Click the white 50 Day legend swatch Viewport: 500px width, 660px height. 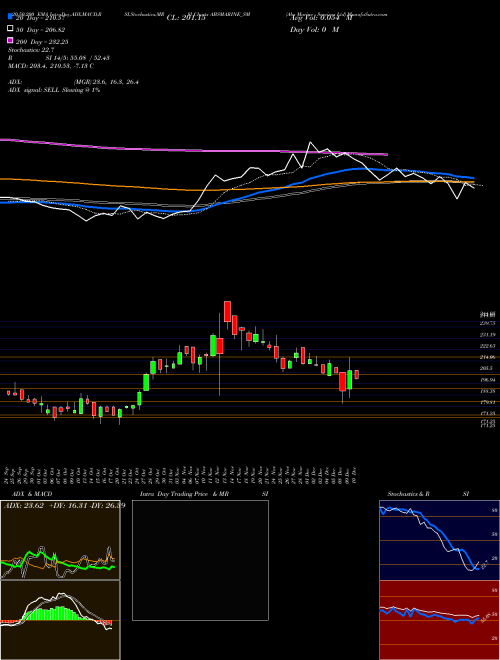11,29
